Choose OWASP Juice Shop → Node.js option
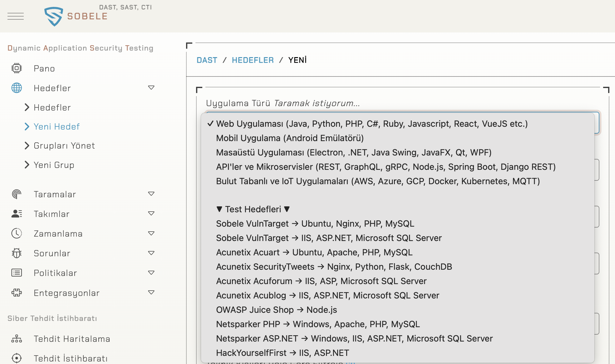615x364 pixels. (x=276, y=310)
